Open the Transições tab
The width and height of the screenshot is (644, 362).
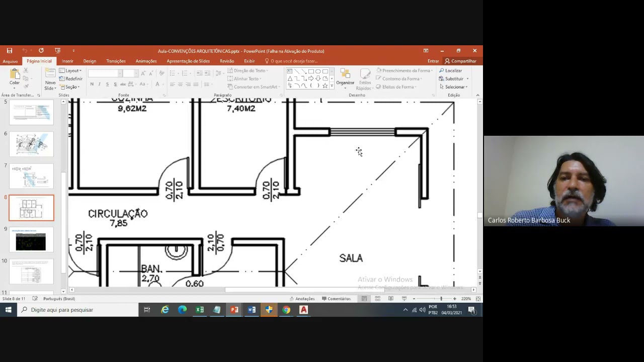coord(116,61)
